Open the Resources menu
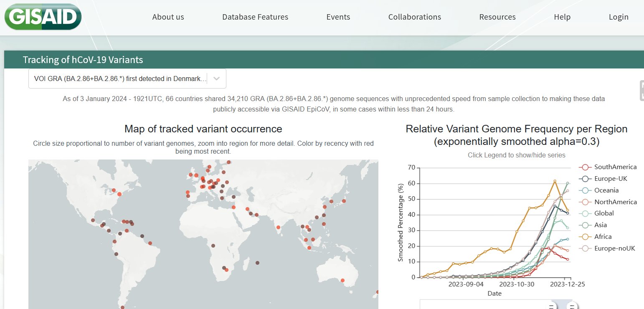 497,17
